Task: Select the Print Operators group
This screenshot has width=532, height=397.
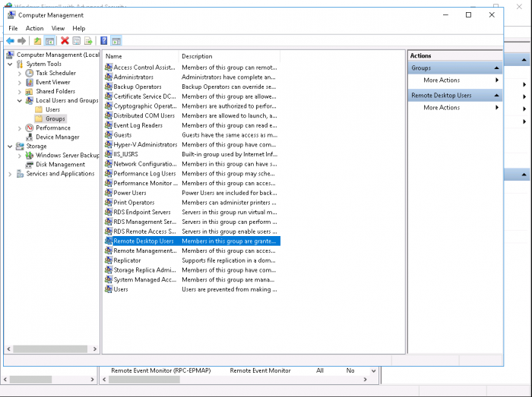Action: coord(134,203)
